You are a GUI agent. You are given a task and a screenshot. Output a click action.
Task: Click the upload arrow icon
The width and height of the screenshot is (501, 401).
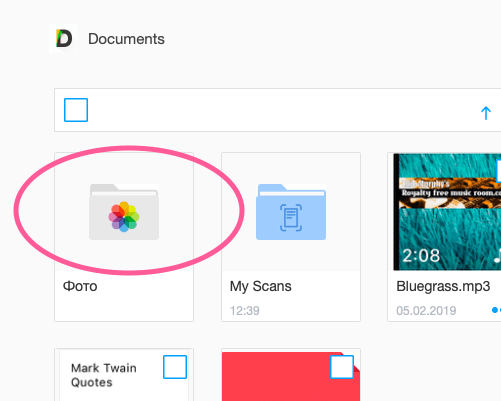[486, 113]
